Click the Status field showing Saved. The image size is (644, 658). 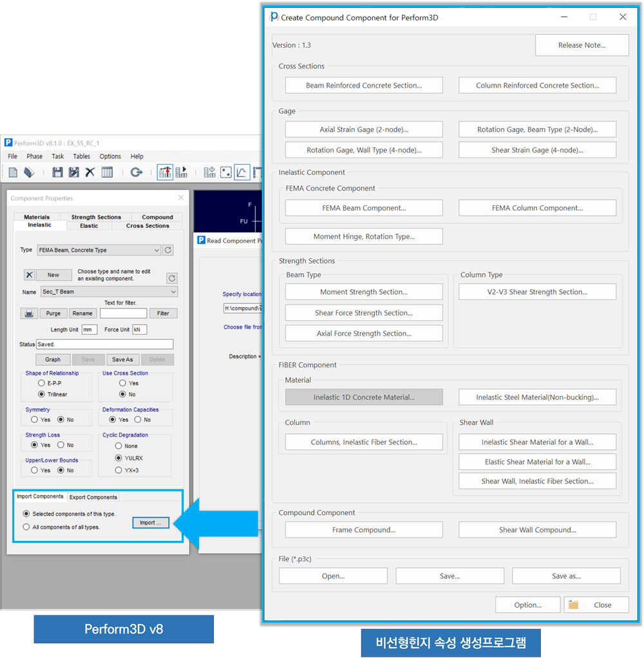pyautogui.click(x=105, y=344)
